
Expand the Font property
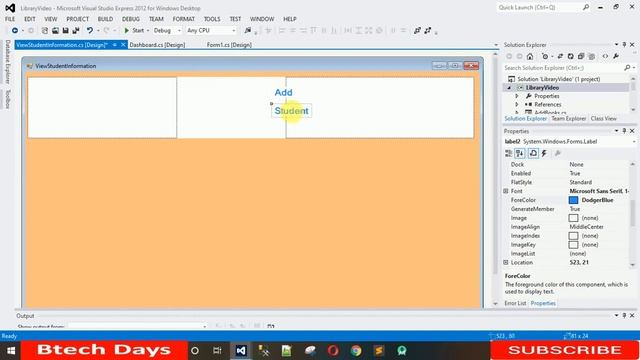[506, 191]
